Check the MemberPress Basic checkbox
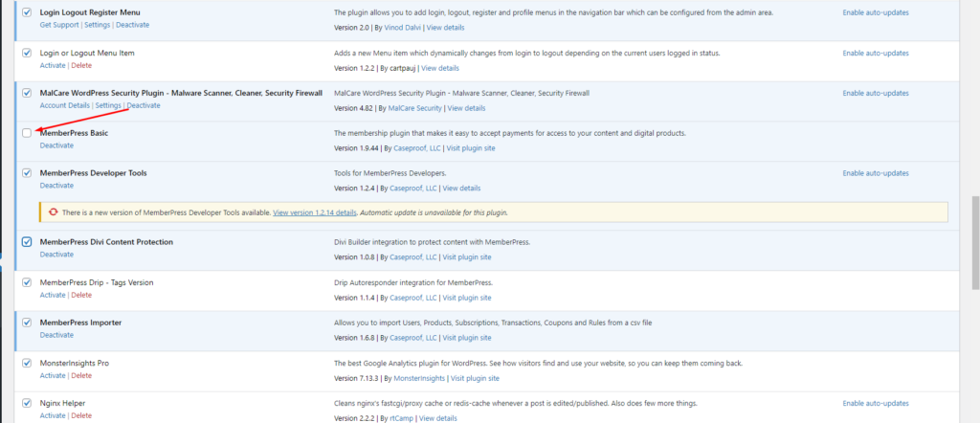 tap(27, 133)
